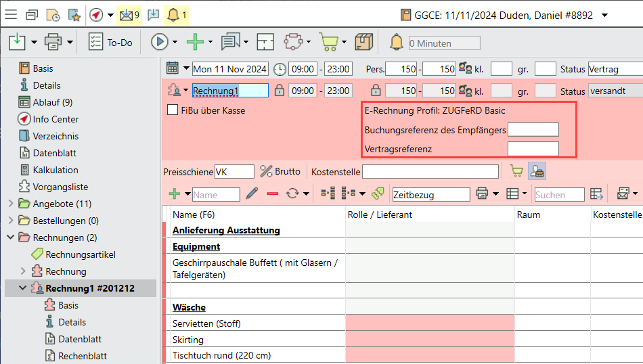This screenshot has width=643, height=364.
Task: Click the package box icon in the toolbar
Action: pos(364,42)
